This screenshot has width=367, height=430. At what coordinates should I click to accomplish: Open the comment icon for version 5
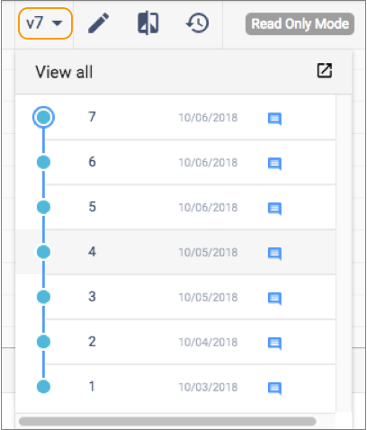tap(275, 209)
